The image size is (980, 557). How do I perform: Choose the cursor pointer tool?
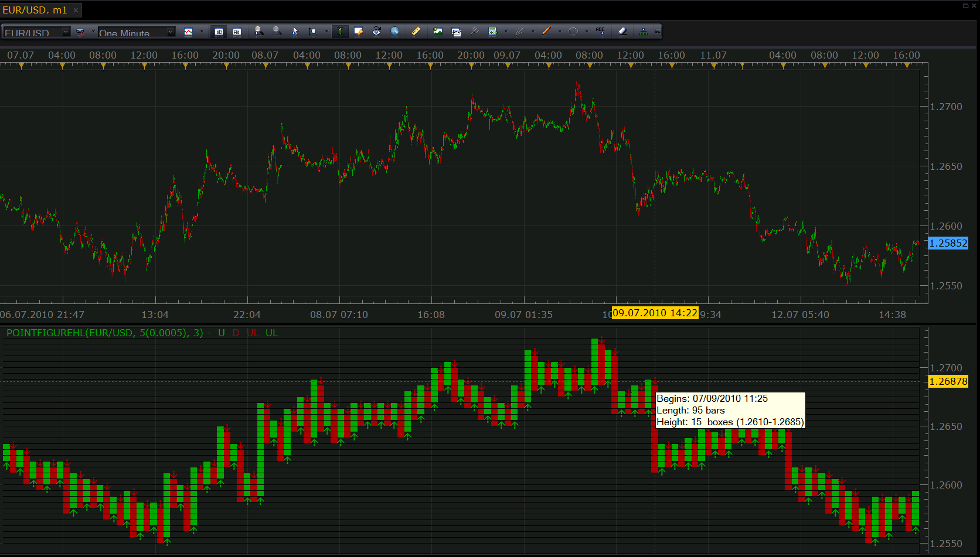(x=295, y=32)
